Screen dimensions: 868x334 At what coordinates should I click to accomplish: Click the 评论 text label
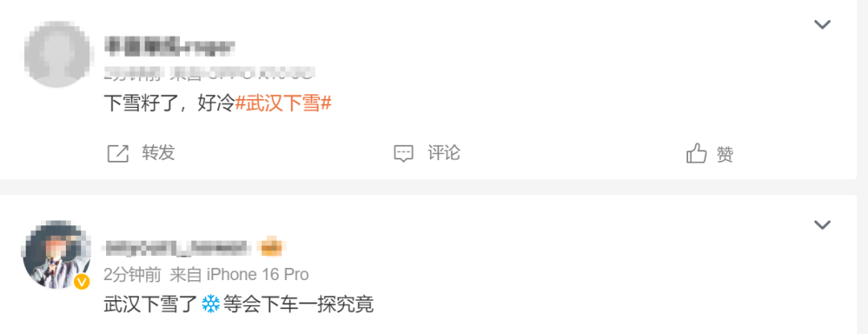(x=444, y=153)
